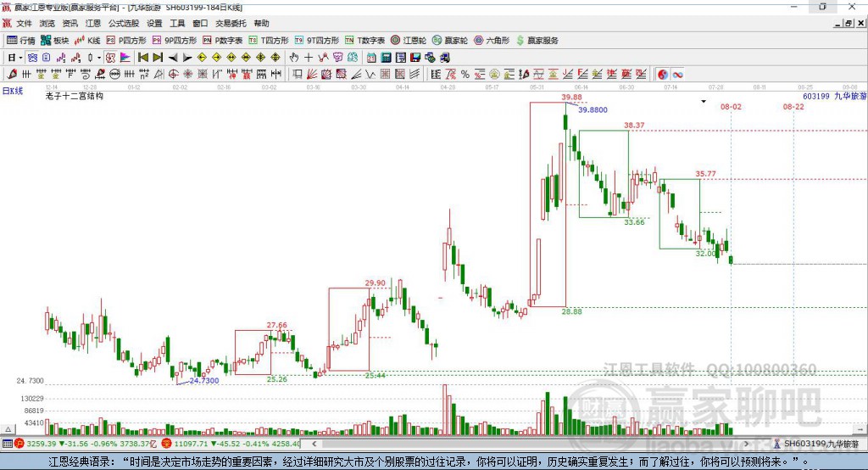The image size is (868, 470).
Task: Open the 工具 menu
Action: 177,23
